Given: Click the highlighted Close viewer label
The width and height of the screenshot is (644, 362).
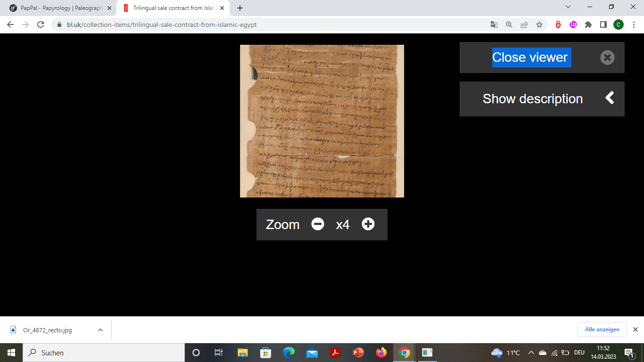Looking at the screenshot, I should click(x=531, y=58).
